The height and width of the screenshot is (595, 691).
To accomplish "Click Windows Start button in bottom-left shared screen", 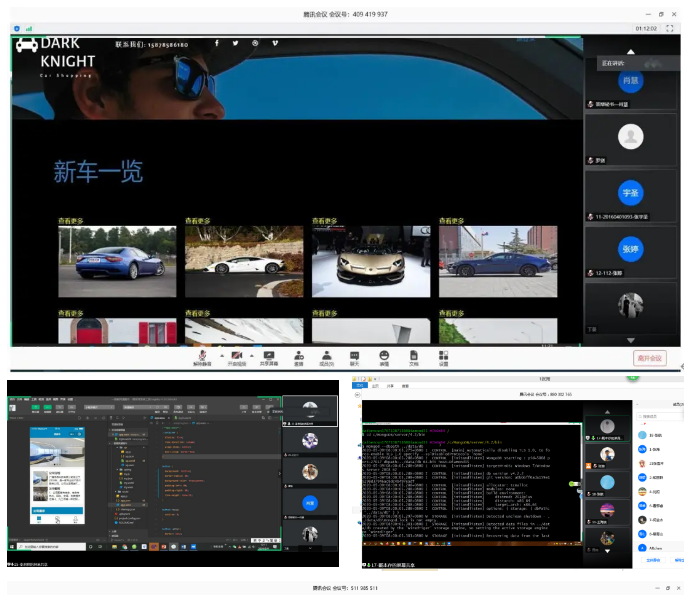I will 12,547.
